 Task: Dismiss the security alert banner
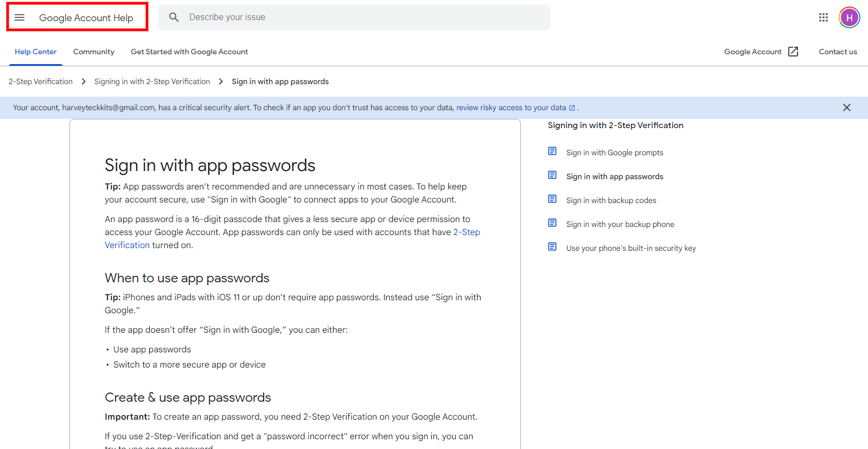846,107
